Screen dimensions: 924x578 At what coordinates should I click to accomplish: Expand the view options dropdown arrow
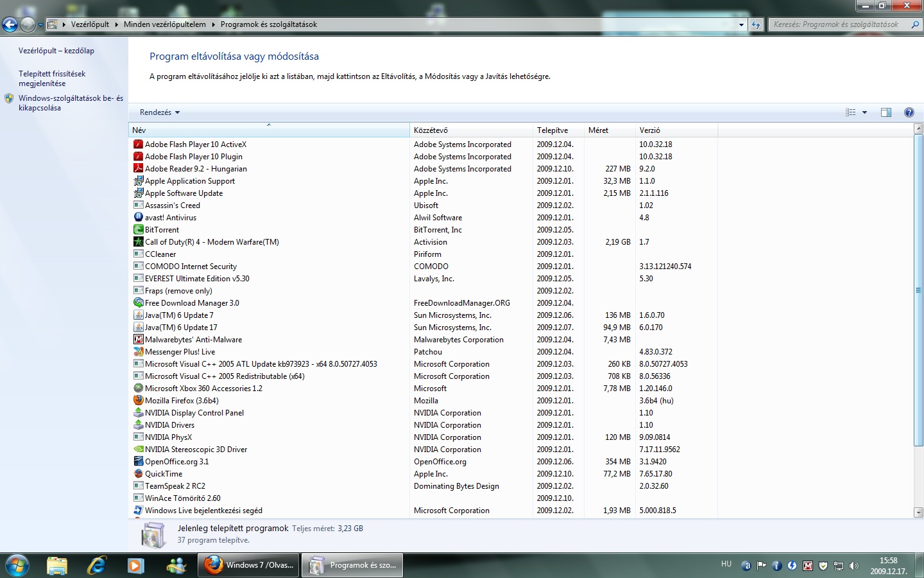tap(864, 112)
